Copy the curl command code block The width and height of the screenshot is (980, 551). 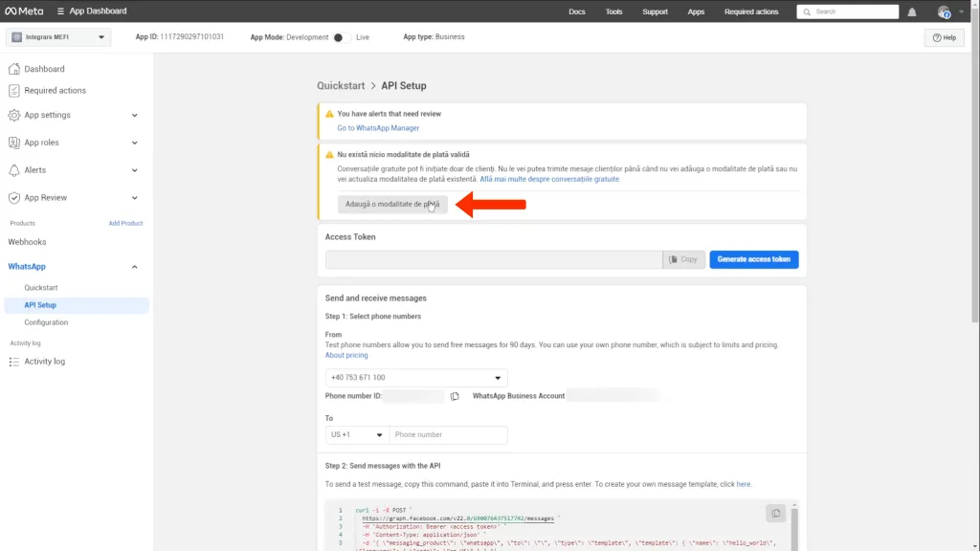click(x=775, y=513)
